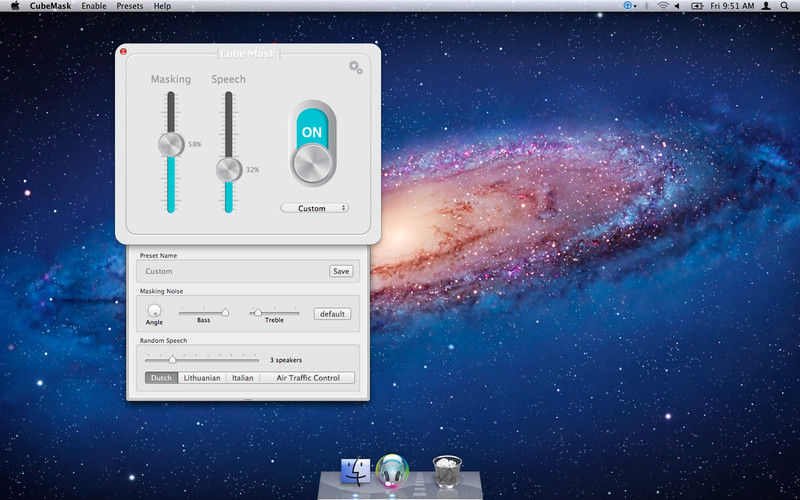Open the Trash in the Dock
This screenshot has width=800, height=500.
(447, 471)
